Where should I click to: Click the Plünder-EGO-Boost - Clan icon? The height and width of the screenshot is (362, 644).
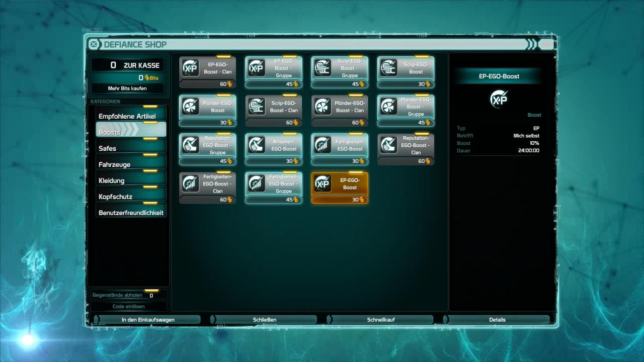323,107
